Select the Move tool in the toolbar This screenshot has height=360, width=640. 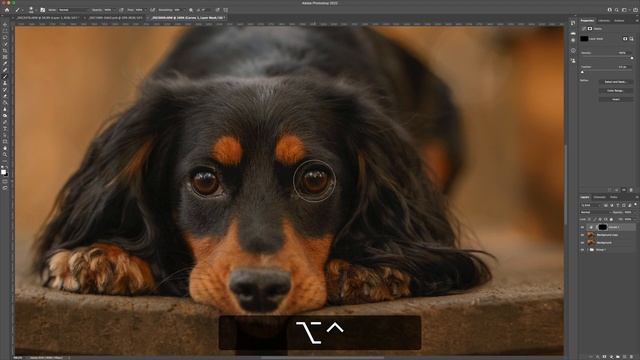click(x=5, y=24)
